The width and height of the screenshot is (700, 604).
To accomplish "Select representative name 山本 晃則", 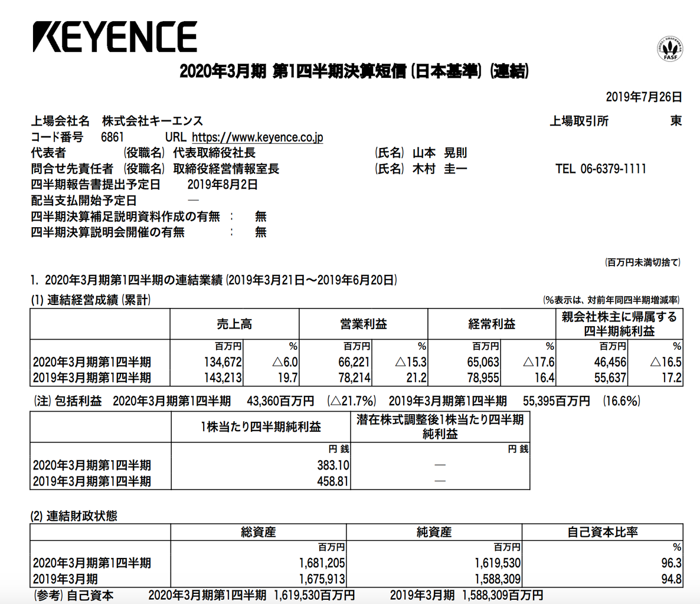I will [x=439, y=153].
